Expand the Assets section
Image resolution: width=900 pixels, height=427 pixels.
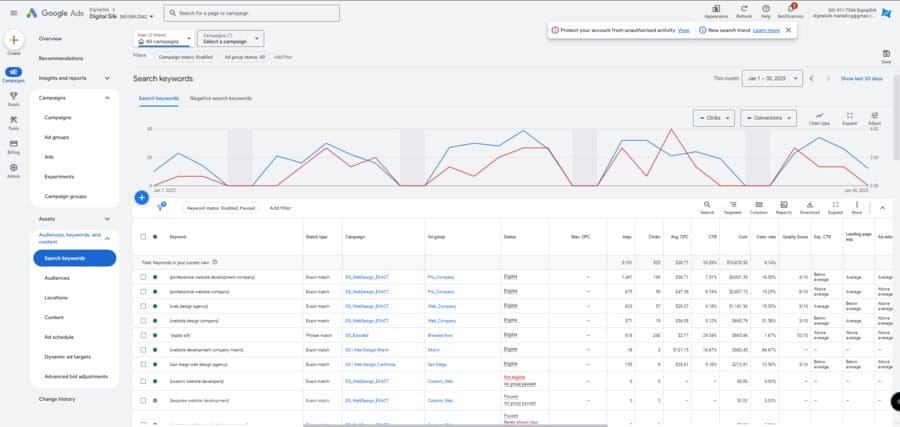(107, 219)
